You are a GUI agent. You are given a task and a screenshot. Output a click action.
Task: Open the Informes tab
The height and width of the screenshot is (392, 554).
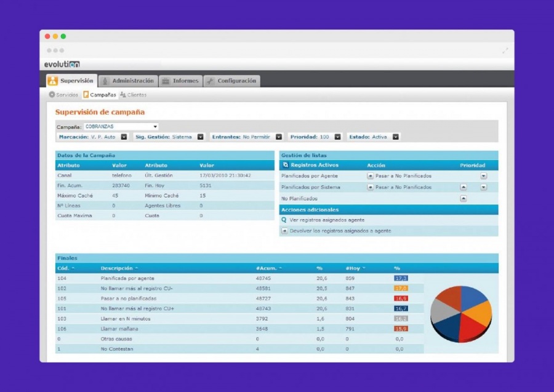click(180, 81)
